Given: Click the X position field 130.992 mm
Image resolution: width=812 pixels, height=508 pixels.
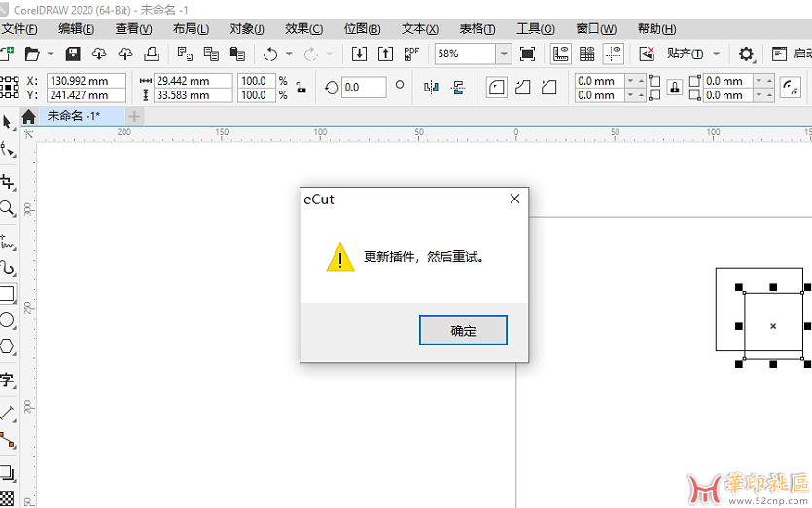Looking at the screenshot, I should (x=87, y=81).
